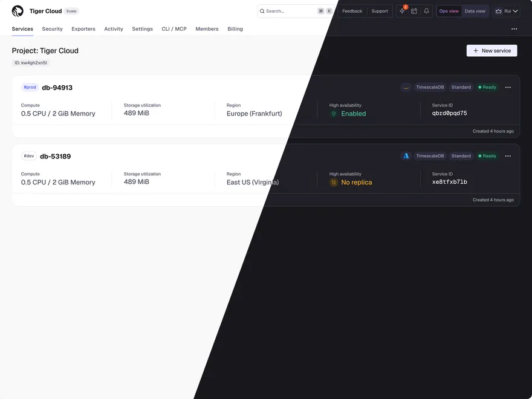Screen dimensions: 532x399
Task: Click the Ready status on db-94913
Action: (487, 87)
